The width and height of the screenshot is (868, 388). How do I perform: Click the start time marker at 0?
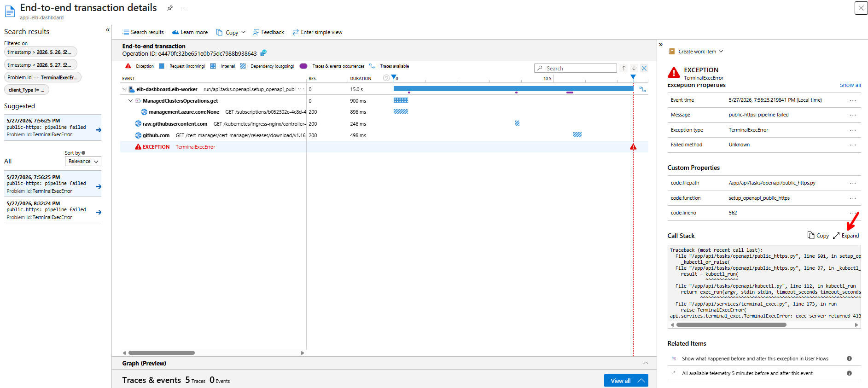coord(394,78)
